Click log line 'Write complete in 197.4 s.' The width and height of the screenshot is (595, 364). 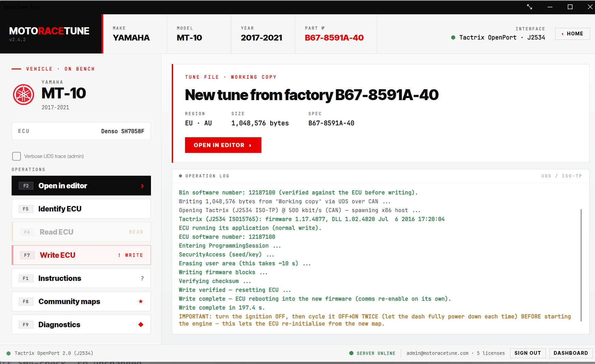222,308
